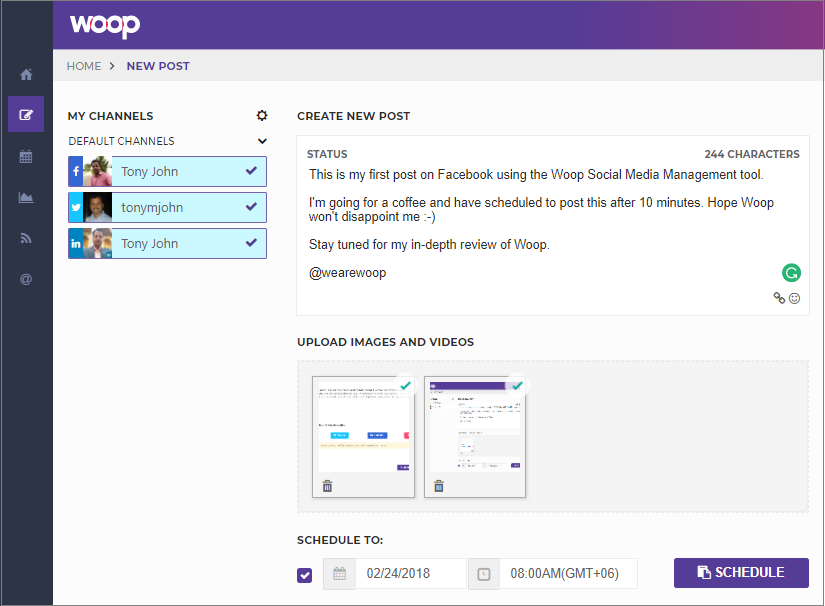Go to Home in the breadcrumb
The height and width of the screenshot is (606, 825).
(84, 66)
